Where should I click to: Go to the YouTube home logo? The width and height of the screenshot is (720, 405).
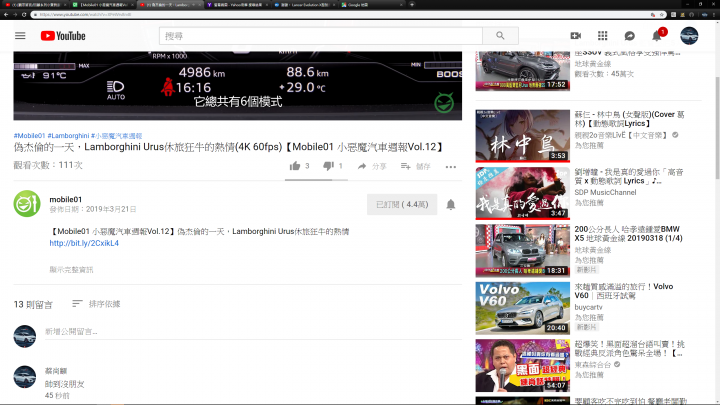pyautogui.click(x=63, y=36)
